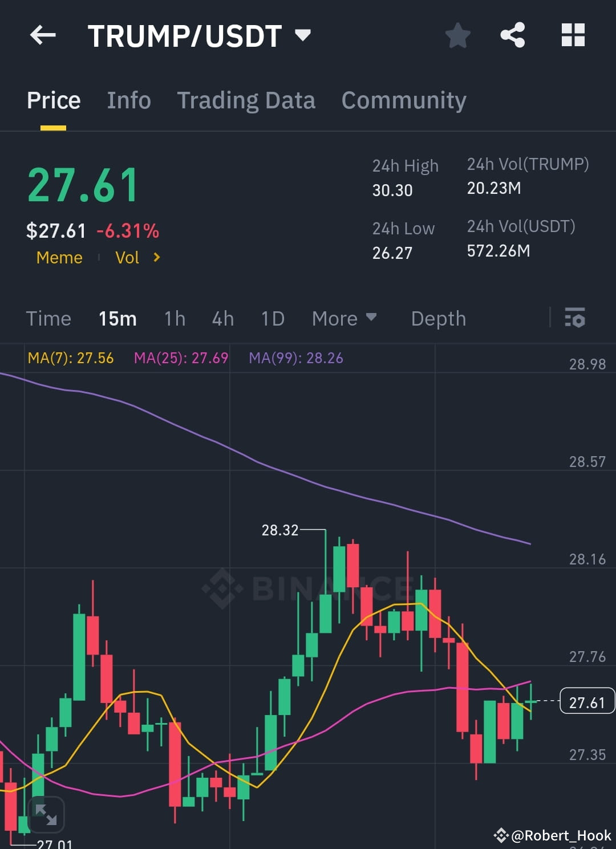Tap the 28.32 high label on chart
Viewport: 616px width, 849px height.
pyautogui.click(x=280, y=530)
